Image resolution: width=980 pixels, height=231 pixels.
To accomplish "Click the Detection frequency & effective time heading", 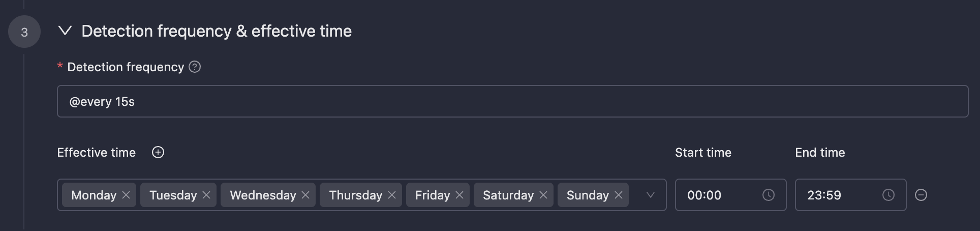I will (217, 31).
